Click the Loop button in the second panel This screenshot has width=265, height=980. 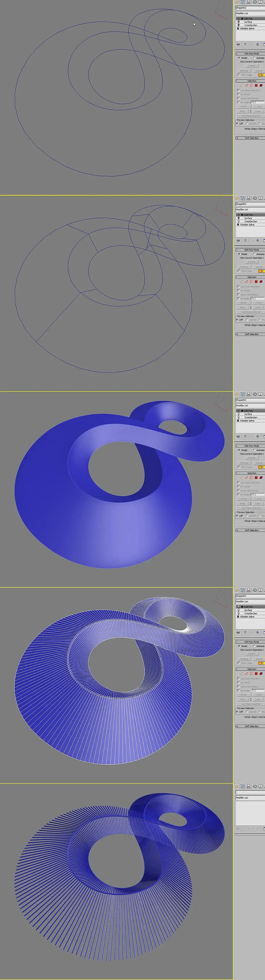click(x=258, y=308)
